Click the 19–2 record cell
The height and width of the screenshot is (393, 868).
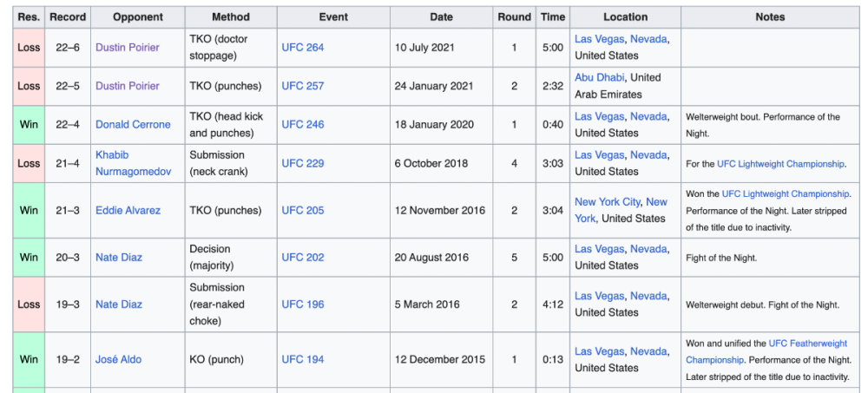pos(68,360)
